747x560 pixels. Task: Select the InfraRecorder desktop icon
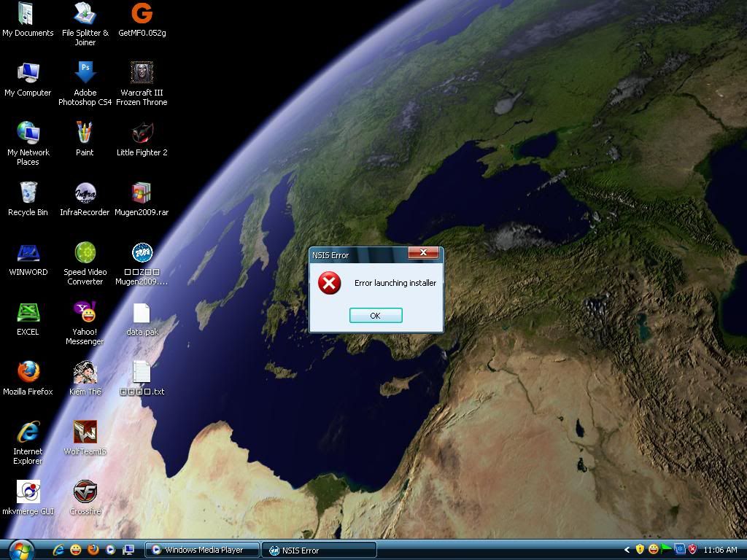pyautogui.click(x=85, y=199)
